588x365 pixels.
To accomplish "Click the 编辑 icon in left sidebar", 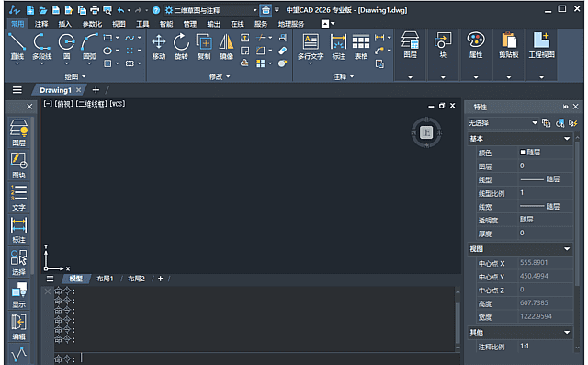I will pyautogui.click(x=18, y=326).
